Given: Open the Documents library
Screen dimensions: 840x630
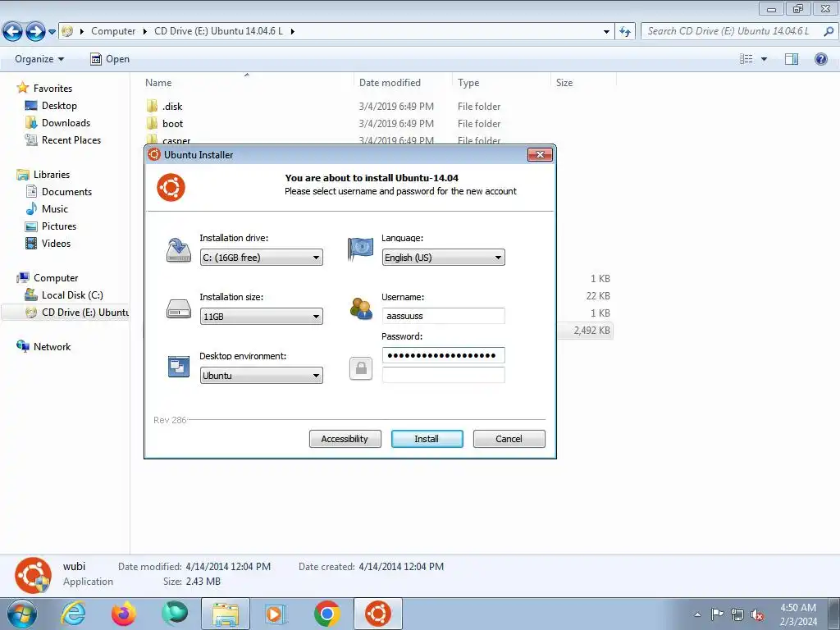Looking at the screenshot, I should (x=67, y=192).
